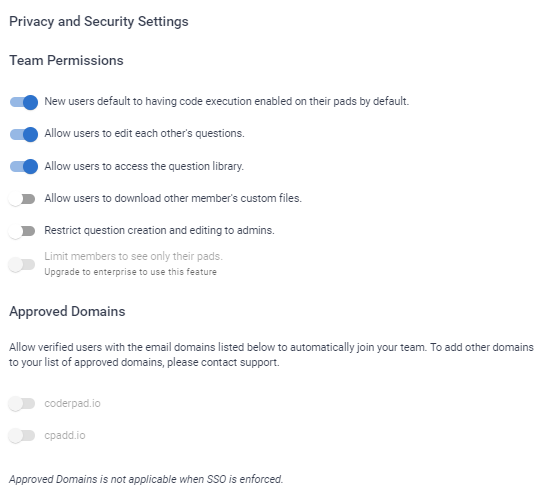Select the Team Permissions heading
The width and height of the screenshot is (538, 500).
click(x=66, y=60)
